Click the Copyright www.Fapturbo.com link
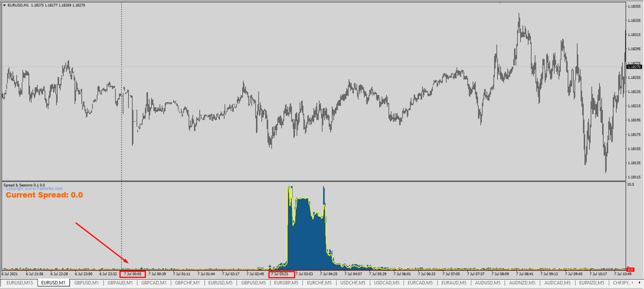The image size is (644, 289). (34, 189)
